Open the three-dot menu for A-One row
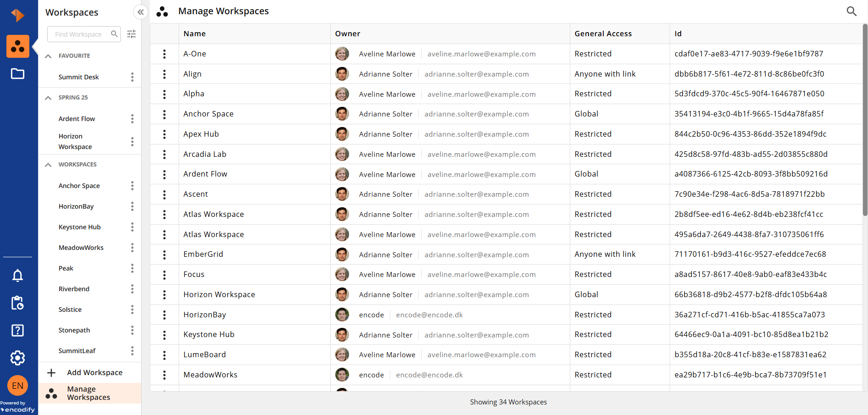Screen dimensions: 868x415 tap(164, 54)
